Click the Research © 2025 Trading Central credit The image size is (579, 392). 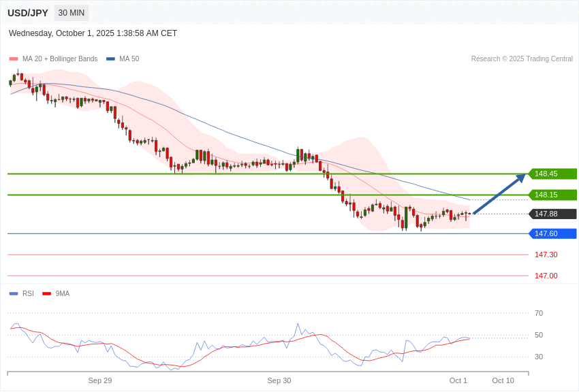[522, 59]
